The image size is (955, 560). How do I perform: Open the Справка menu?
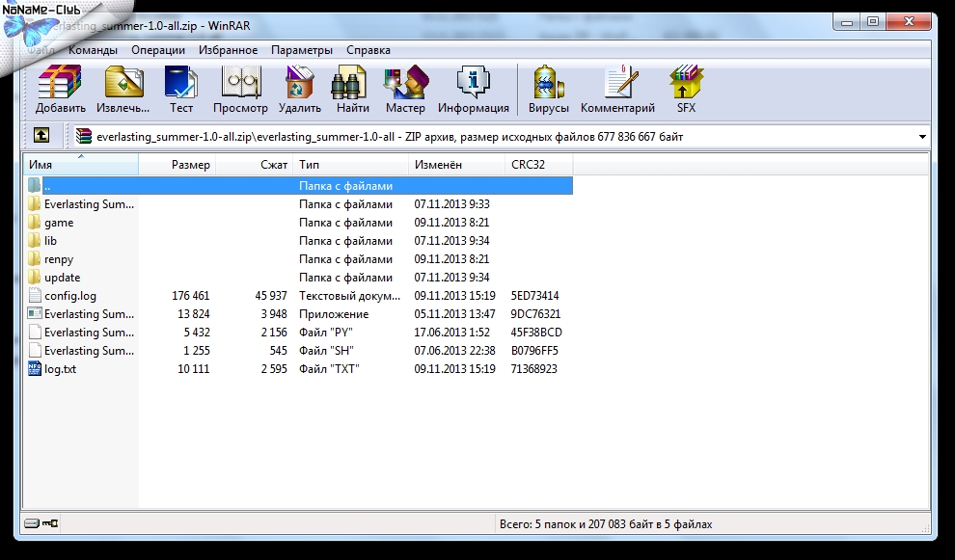click(x=368, y=50)
